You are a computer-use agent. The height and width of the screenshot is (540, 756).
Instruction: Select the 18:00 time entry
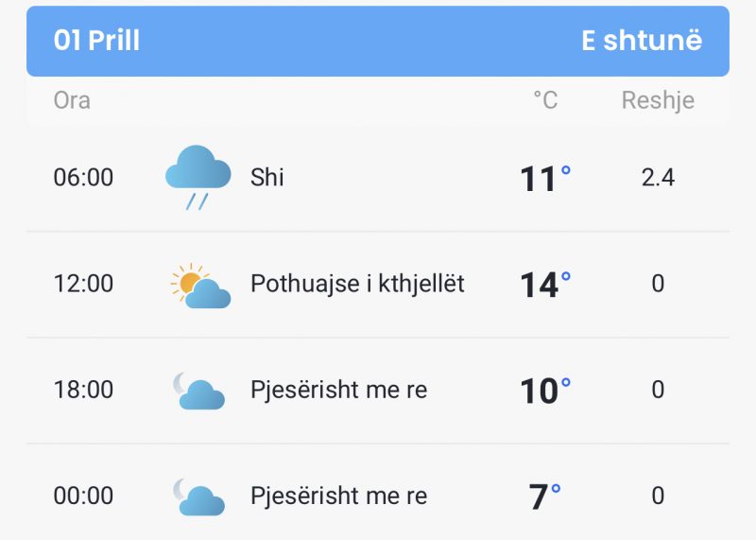click(x=83, y=390)
